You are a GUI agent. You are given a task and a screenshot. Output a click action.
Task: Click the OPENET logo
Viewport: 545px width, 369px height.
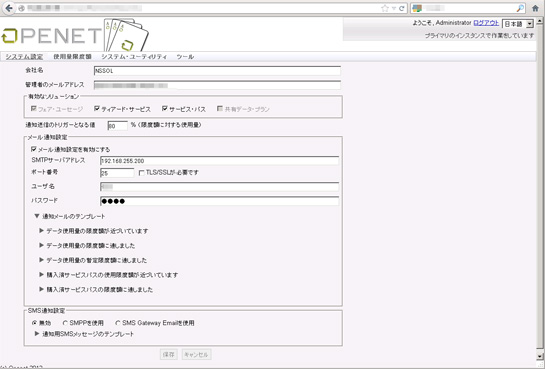(x=75, y=35)
